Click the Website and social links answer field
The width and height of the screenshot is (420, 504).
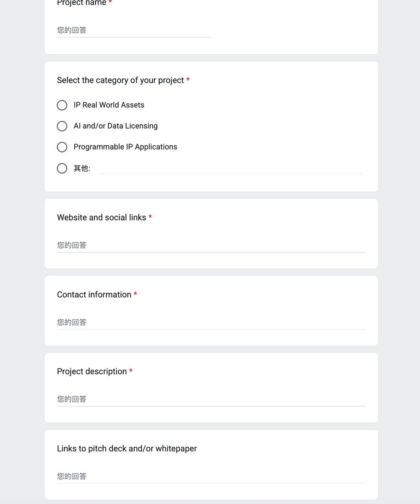coord(211,245)
